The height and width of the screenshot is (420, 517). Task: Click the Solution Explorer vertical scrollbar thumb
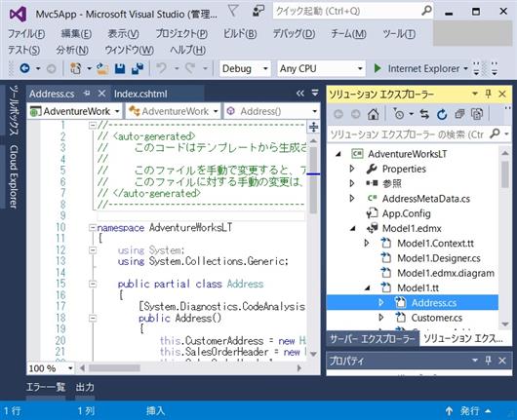504,174
